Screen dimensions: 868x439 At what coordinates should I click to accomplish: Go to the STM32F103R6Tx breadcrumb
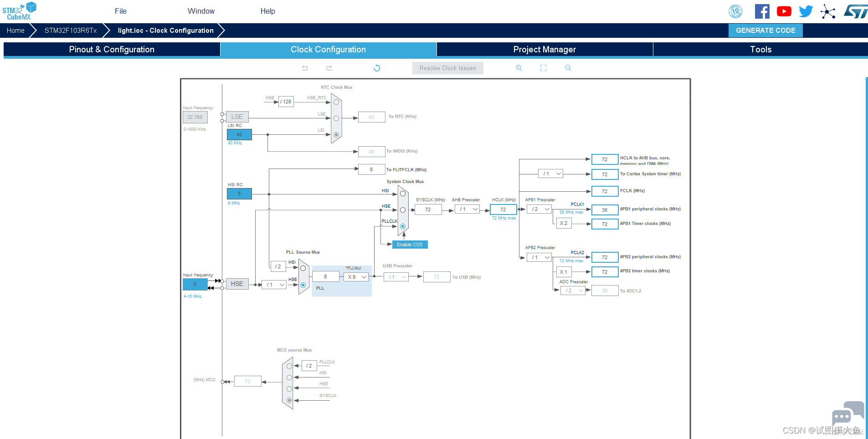(x=71, y=31)
